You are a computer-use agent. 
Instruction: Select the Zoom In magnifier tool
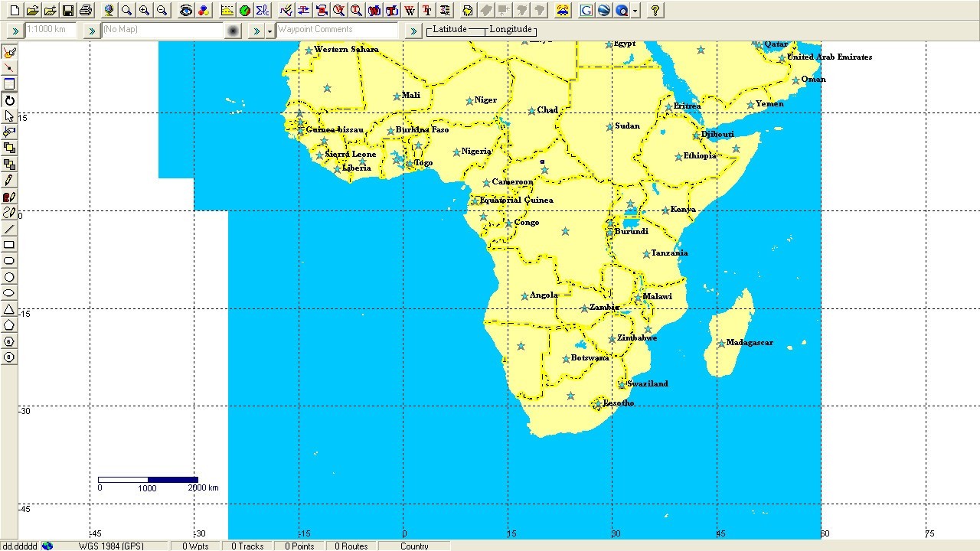pos(144,11)
